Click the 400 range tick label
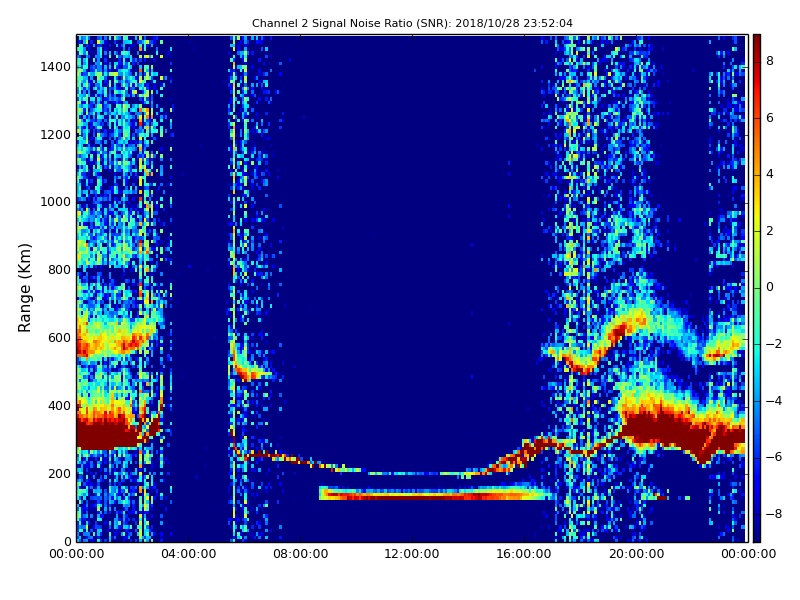Screen dimensions: 800x600 click(x=59, y=406)
